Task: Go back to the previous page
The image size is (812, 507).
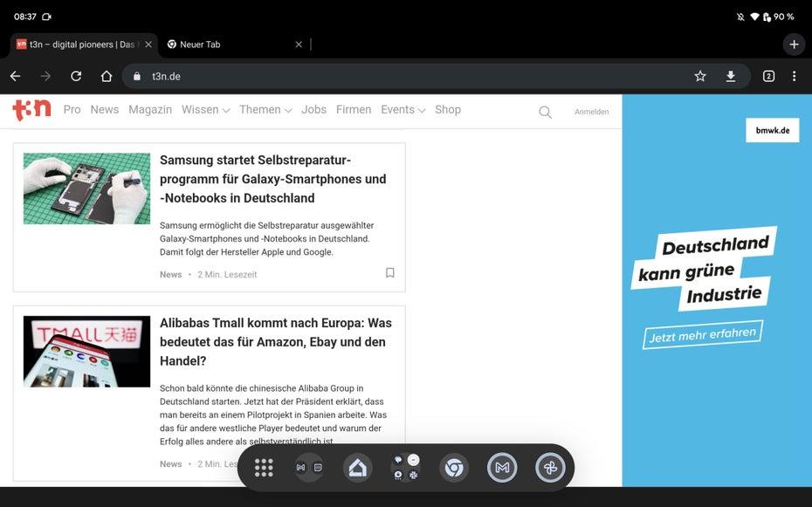Action: coord(16,76)
